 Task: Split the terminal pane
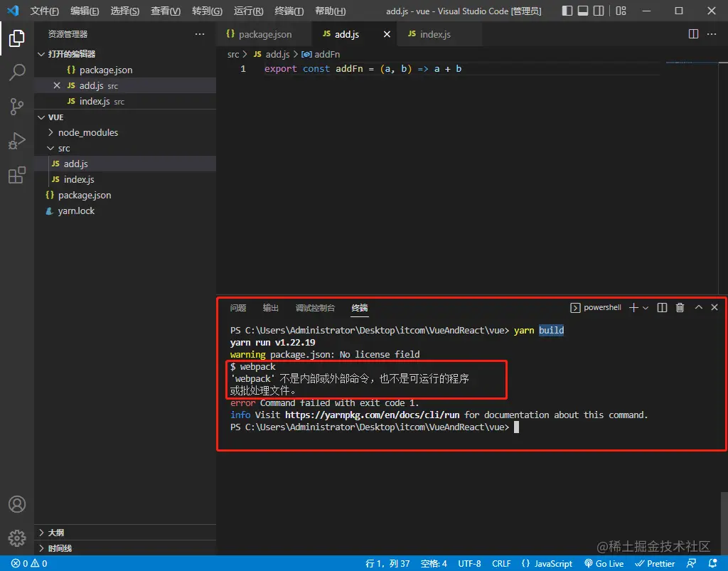click(x=661, y=307)
